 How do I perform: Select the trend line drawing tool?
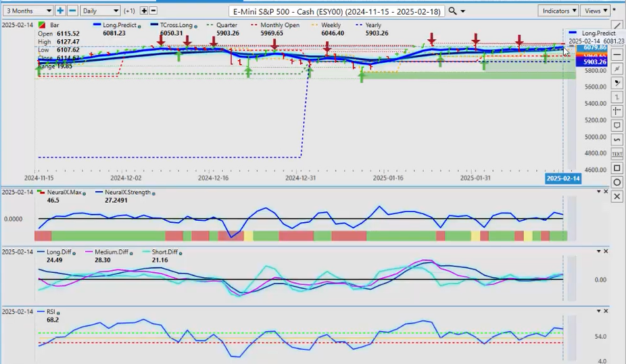point(617,26)
